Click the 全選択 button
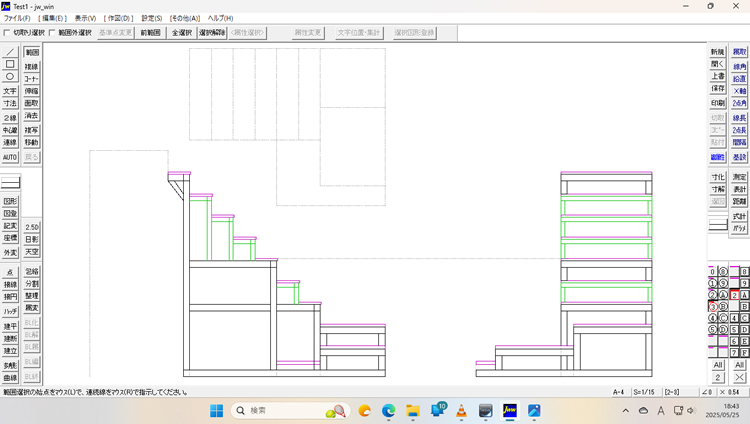This screenshot has height=424, width=750. tap(182, 33)
